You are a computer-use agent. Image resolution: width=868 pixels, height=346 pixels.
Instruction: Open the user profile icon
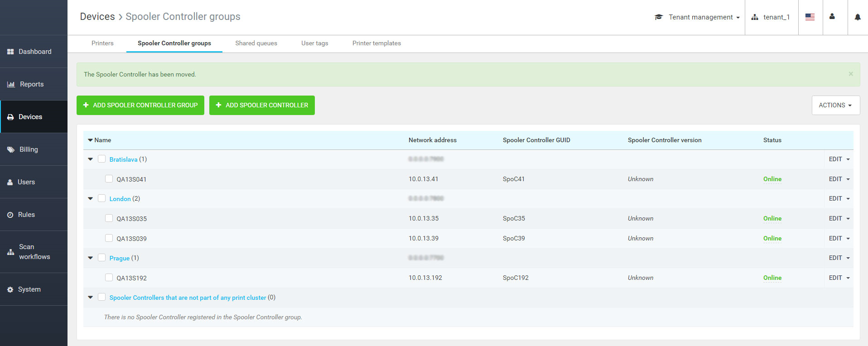pos(832,17)
